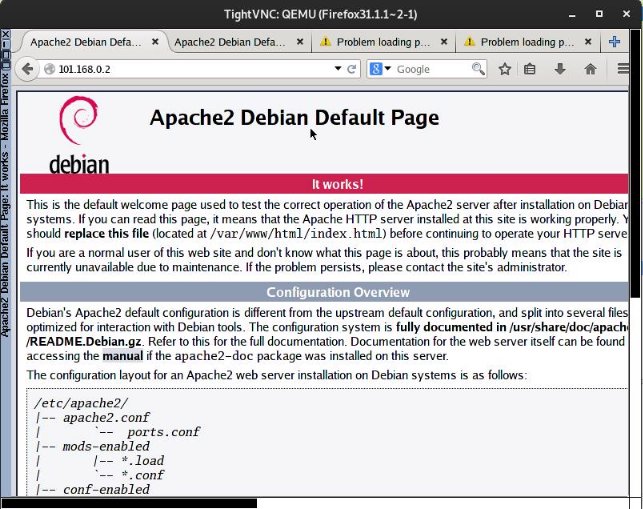Open the Firefox hamburger menu
The height and width of the screenshot is (509, 643).
pyautogui.click(x=623, y=69)
